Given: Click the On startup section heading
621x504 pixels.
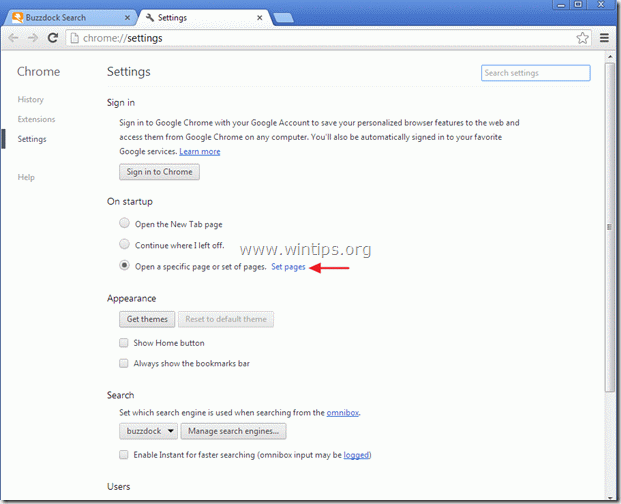Looking at the screenshot, I should click(130, 202).
